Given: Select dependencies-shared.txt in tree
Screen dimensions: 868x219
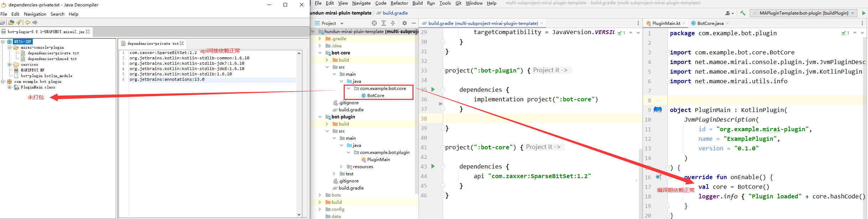Looking at the screenshot, I should click(52, 59).
